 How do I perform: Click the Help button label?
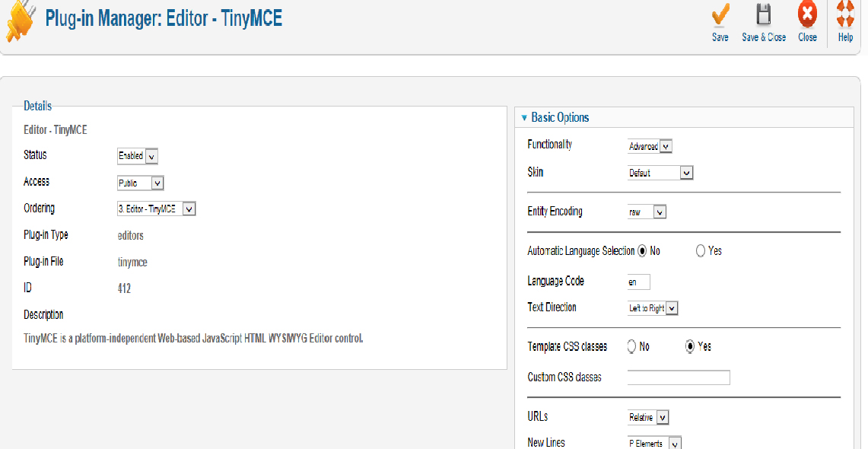(845, 37)
